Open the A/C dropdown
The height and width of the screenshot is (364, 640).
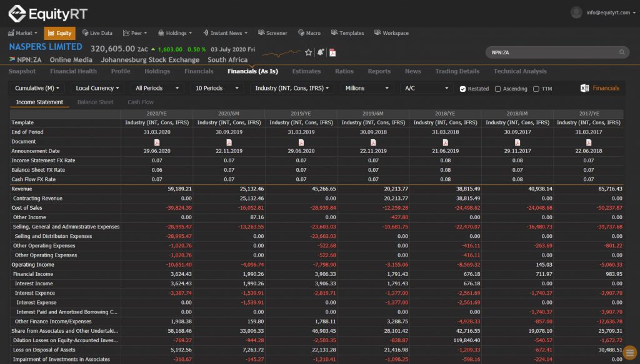[x=426, y=88]
